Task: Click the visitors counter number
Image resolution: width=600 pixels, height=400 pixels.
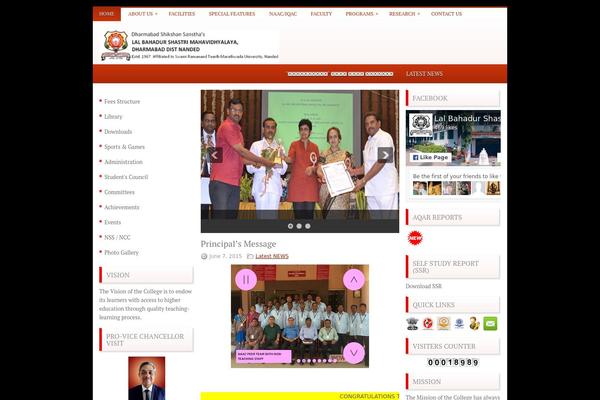Action: coord(453,362)
